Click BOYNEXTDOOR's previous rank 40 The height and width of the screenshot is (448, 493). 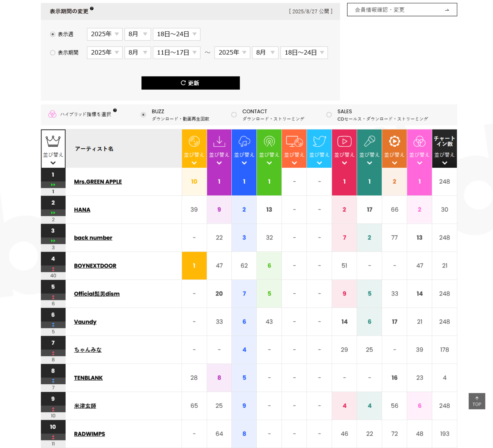(x=53, y=276)
